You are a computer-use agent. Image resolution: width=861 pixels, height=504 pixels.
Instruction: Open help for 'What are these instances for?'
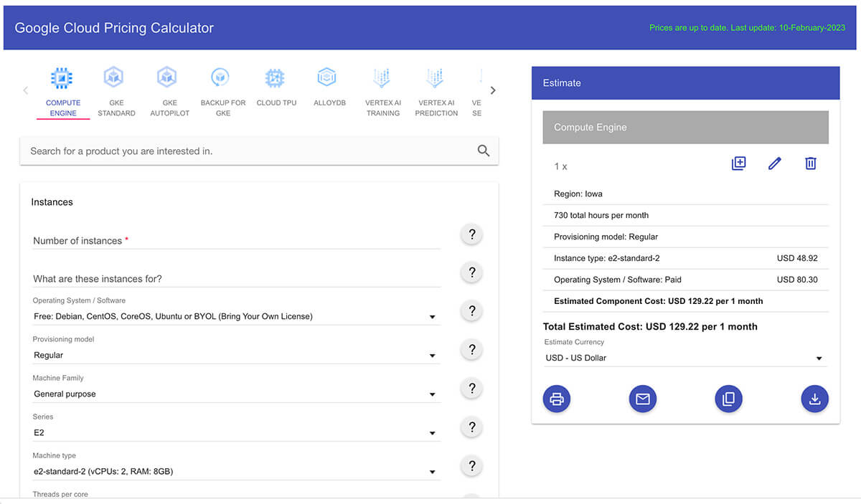[x=472, y=272]
